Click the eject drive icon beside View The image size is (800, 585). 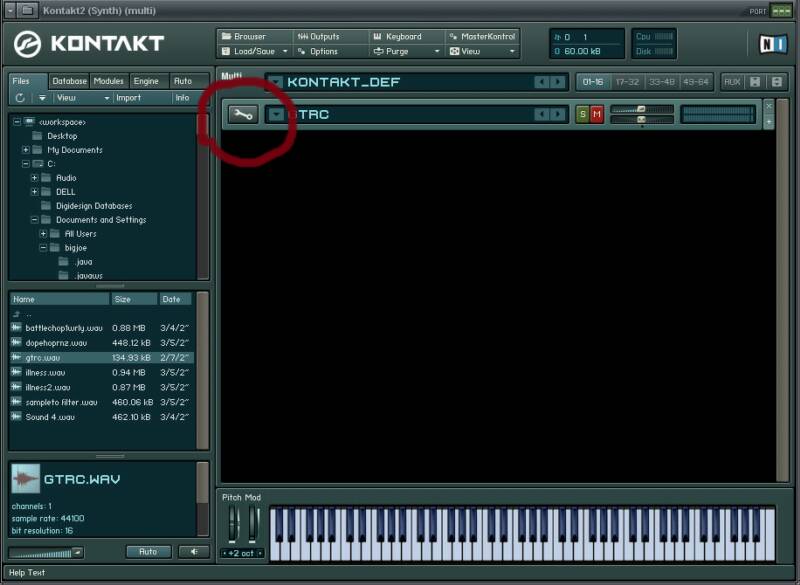42,97
